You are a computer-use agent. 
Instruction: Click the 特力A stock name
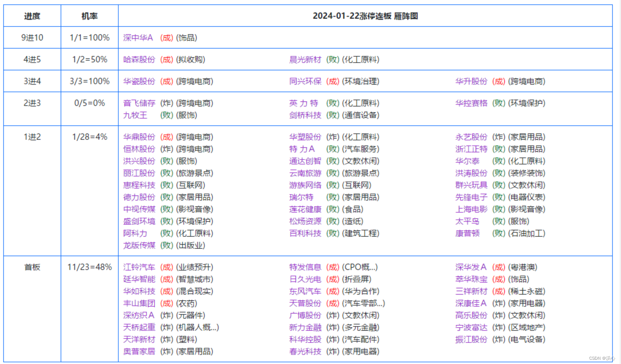point(302,149)
